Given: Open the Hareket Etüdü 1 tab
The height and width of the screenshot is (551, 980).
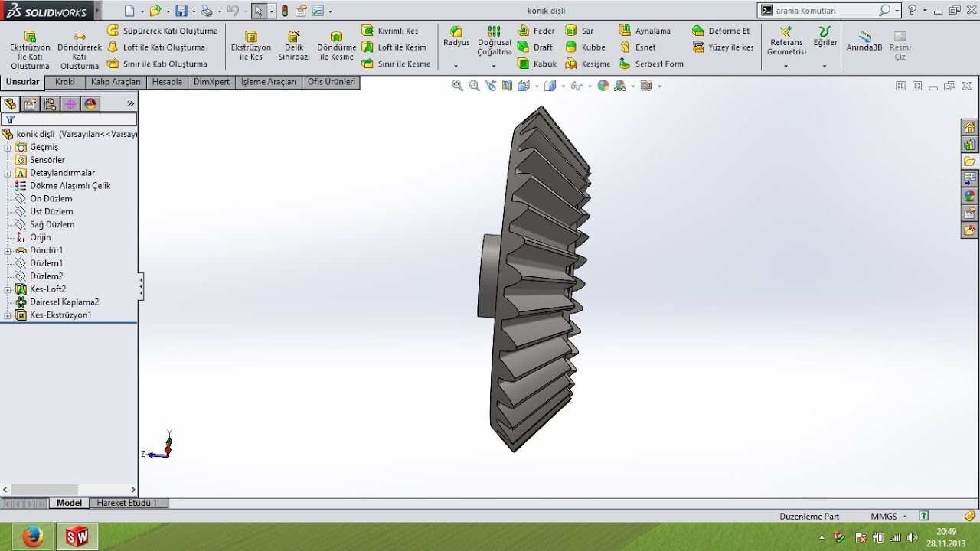Looking at the screenshot, I should click(127, 503).
